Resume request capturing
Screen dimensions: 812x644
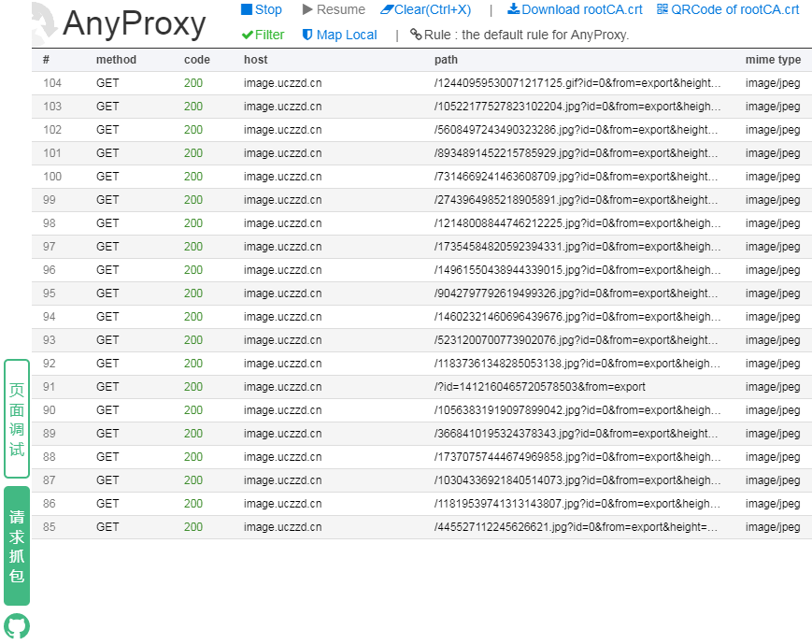coord(334,9)
